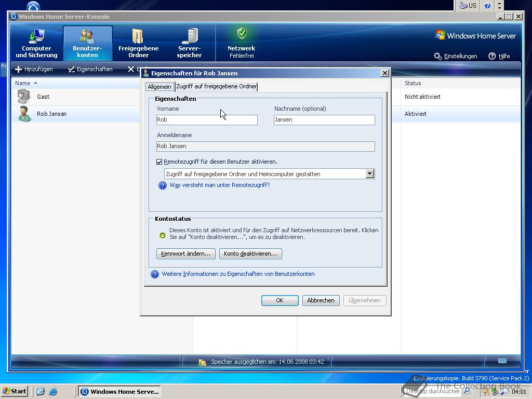Click the Rob Jansen avatar icon

pos(24,114)
